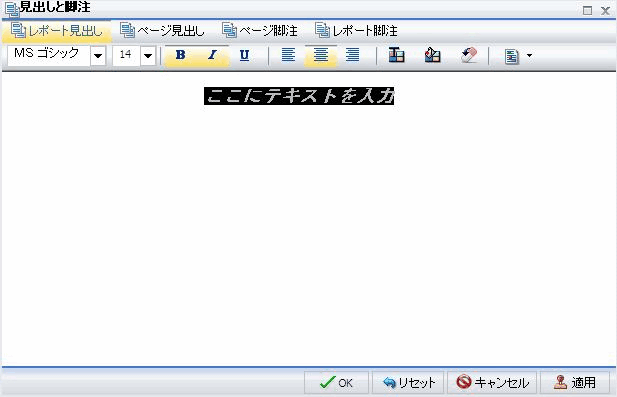Click the highlighted ここにテキストを入力 text
This screenshot has width=617, height=397.
click(299, 96)
